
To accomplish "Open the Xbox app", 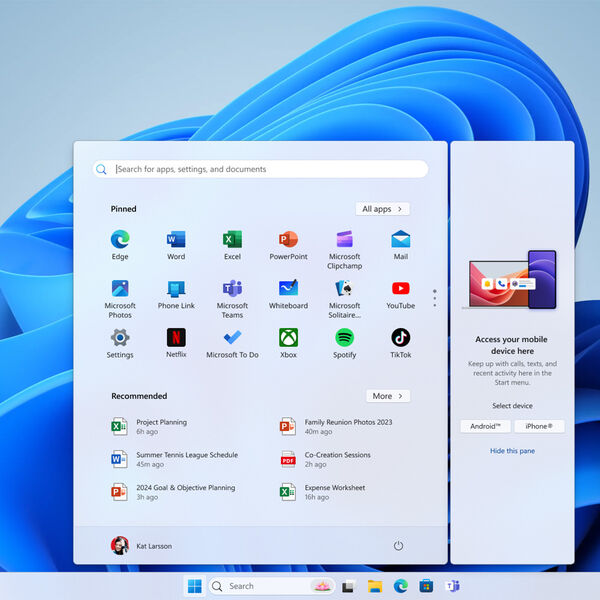I will [288, 338].
